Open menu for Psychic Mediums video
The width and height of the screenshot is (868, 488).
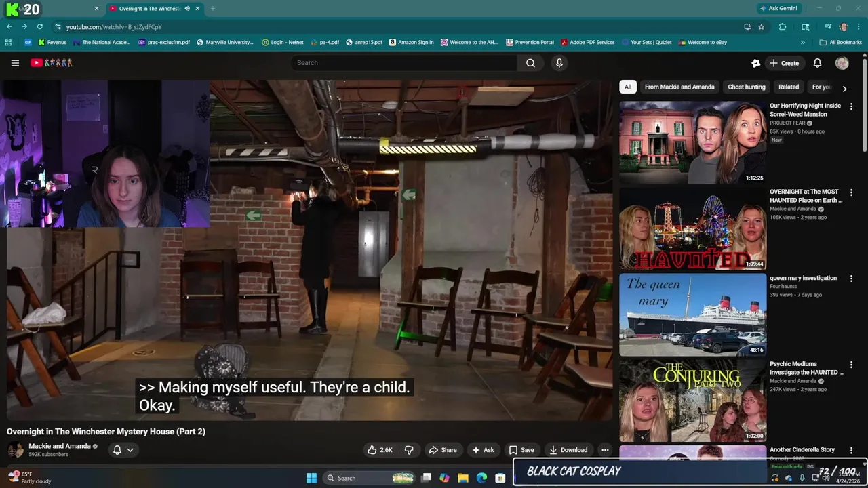click(x=851, y=365)
